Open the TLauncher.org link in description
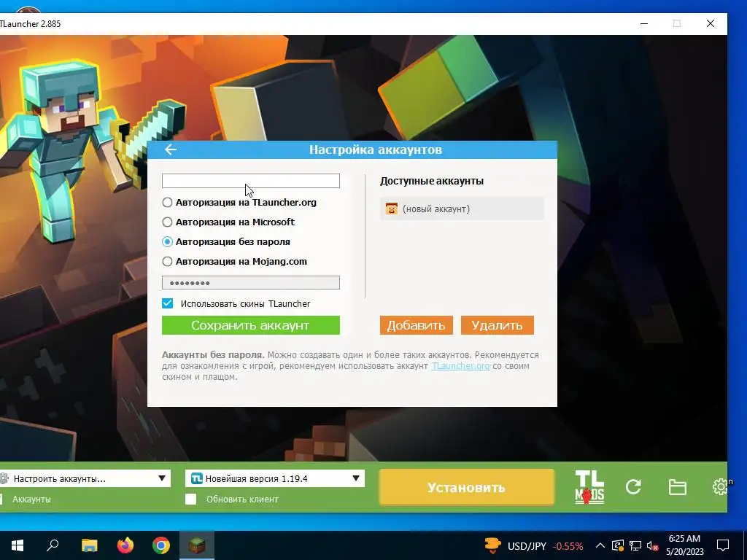Image resolution: width=747 pixels, height=560 pixels. point(460,366)
